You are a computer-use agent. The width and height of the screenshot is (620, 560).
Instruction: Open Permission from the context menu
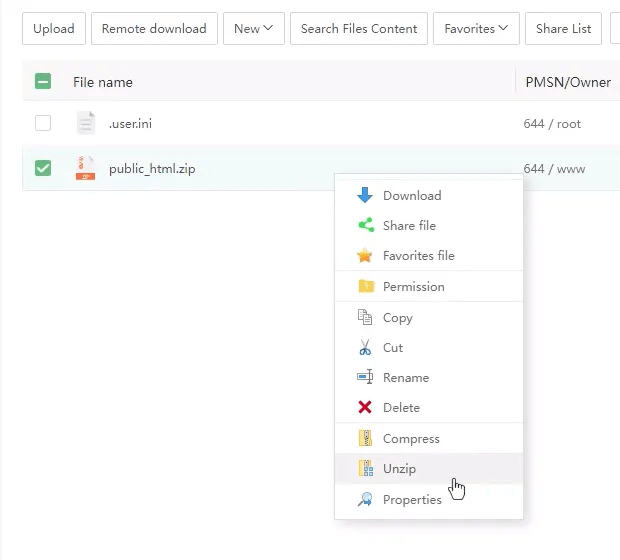coord(429,286)
